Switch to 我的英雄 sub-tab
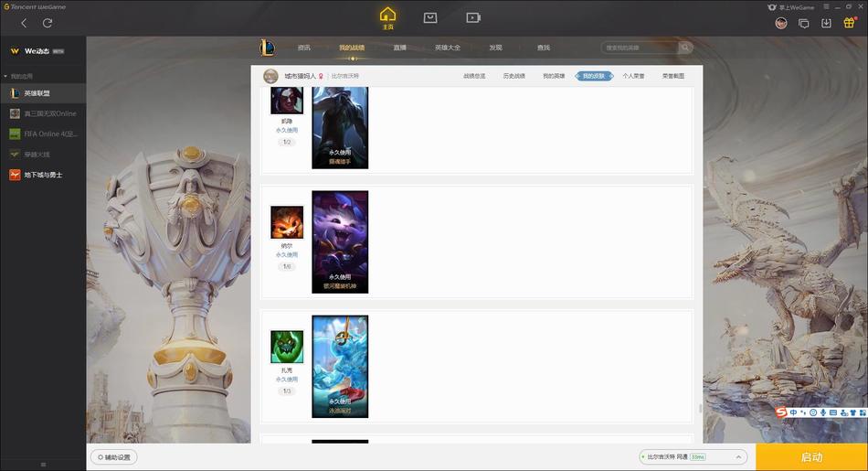868x471 pixels. 554,76
